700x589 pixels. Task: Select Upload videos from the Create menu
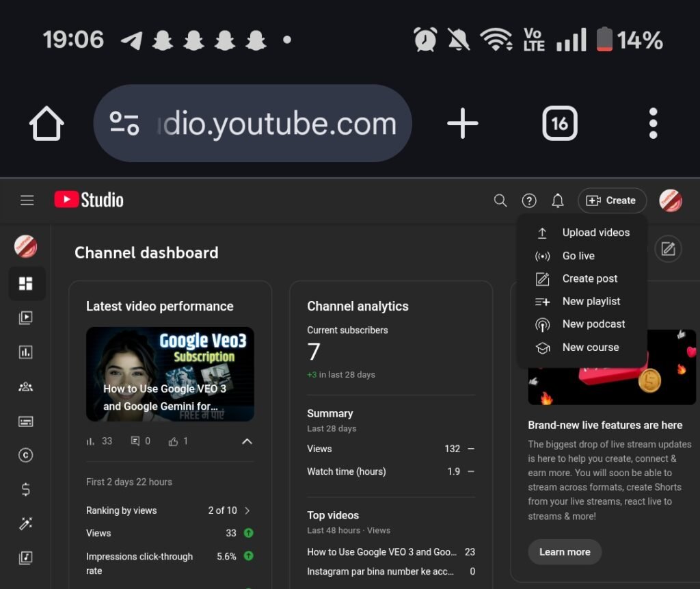point(595,233)
